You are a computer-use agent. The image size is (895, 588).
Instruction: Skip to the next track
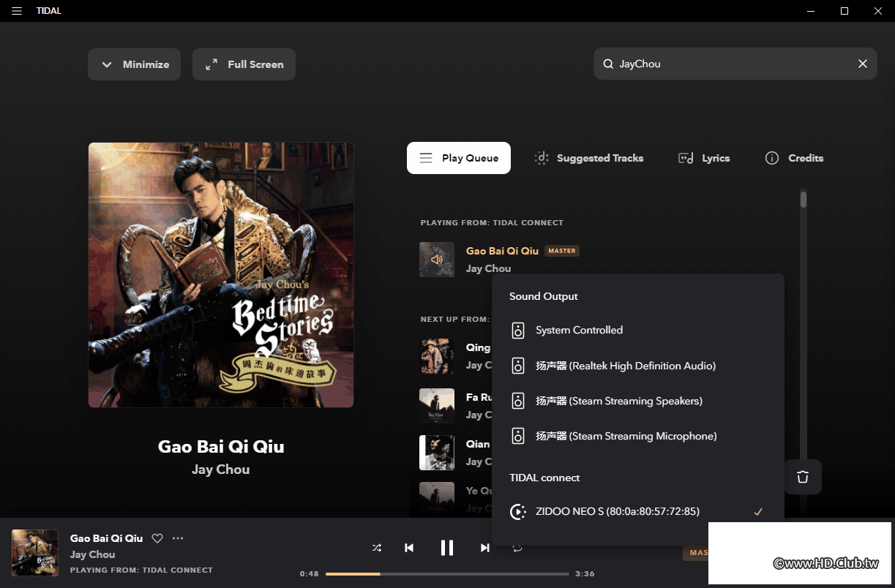(x=484, y=548)
